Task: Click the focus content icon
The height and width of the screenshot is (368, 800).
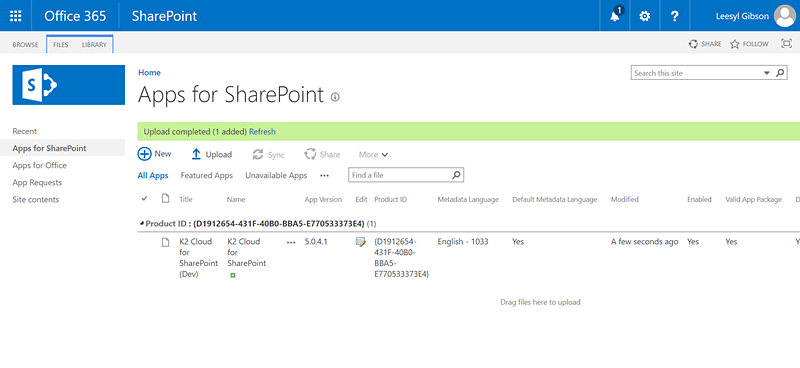Action: tap(786, 44)
